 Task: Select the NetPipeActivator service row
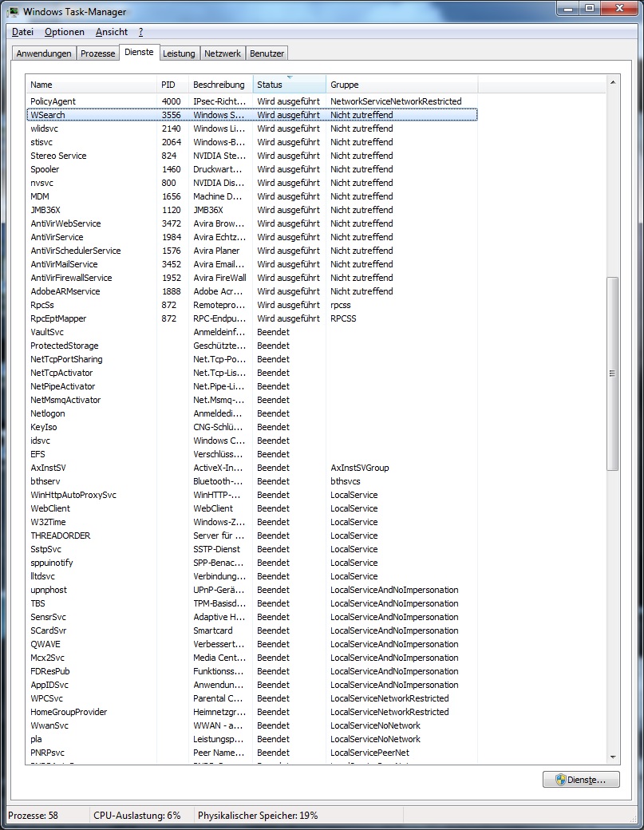pos(252,386)
